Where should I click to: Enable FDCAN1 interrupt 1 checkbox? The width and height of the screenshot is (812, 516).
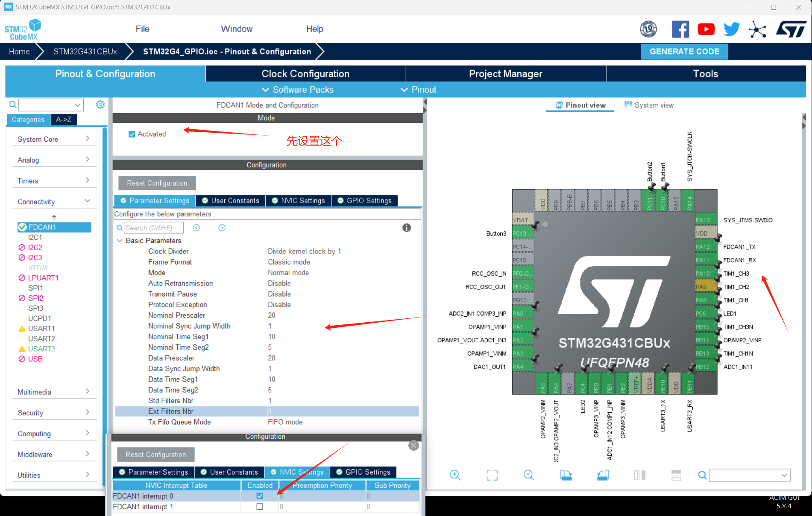[260, 507]
